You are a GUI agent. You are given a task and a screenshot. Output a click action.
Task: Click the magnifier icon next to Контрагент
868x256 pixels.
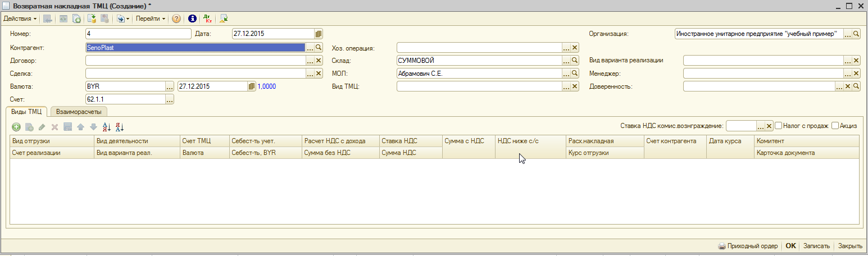point(319,48)
